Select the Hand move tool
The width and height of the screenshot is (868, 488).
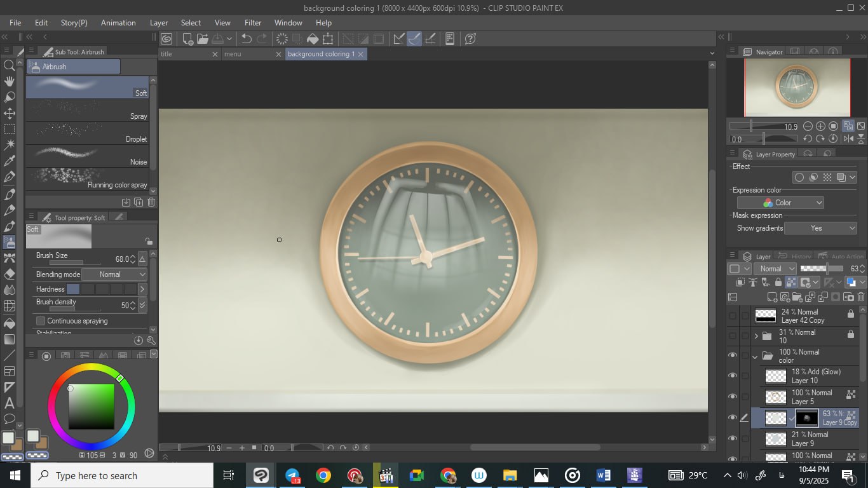tap(10, 81)
